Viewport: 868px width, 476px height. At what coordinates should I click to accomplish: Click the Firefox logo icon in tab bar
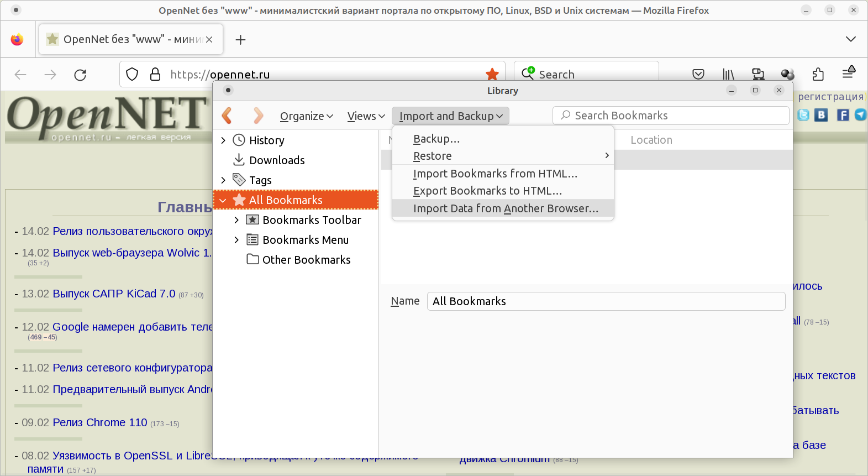click(x=17, y=39)
